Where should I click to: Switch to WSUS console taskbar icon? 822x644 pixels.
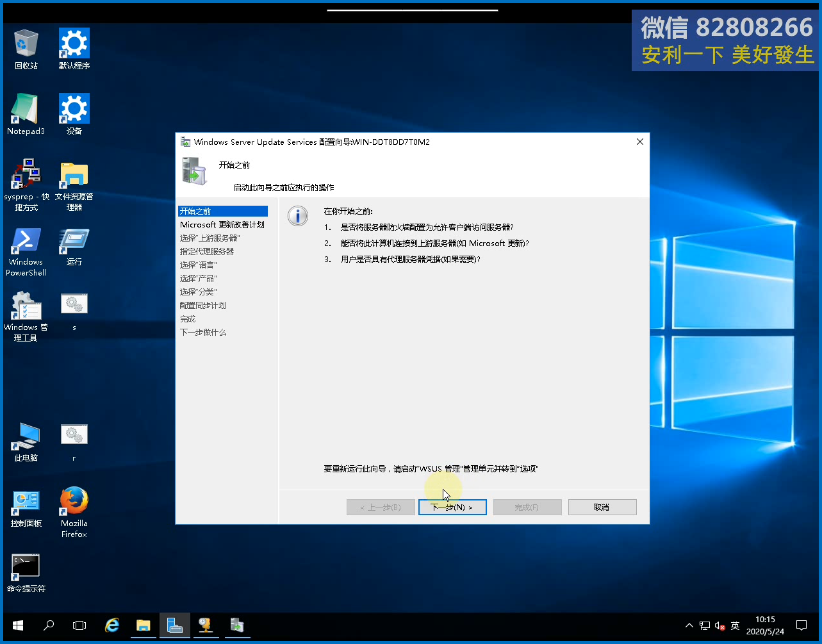(205, 625)
